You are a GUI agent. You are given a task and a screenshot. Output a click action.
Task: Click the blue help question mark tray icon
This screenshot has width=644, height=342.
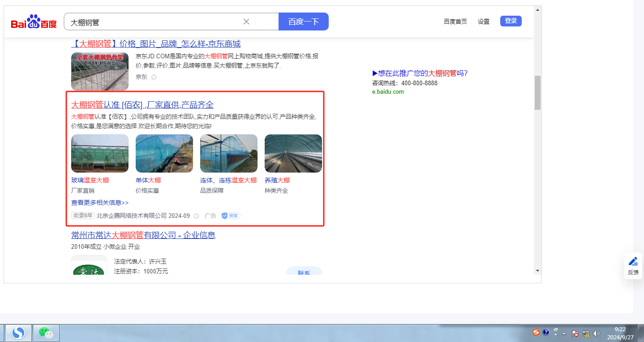pos(546,333)
